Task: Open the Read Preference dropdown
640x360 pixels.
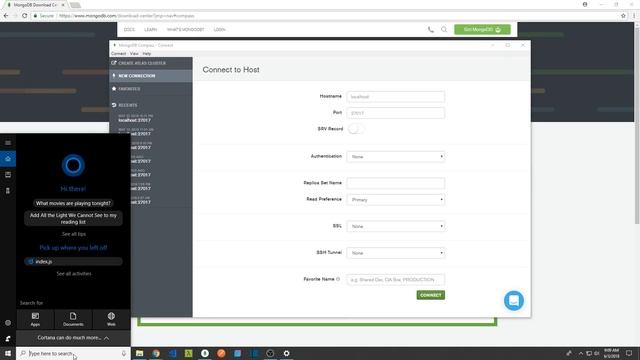Action: 396,200
